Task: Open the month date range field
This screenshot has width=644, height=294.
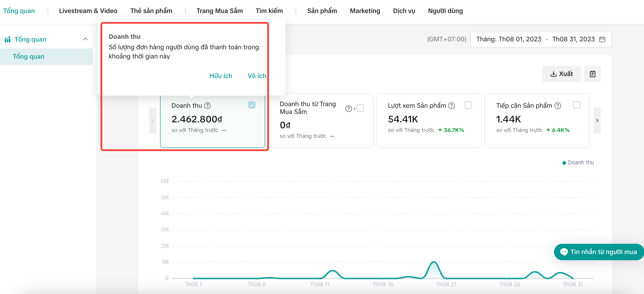Action: pos(535,39)
